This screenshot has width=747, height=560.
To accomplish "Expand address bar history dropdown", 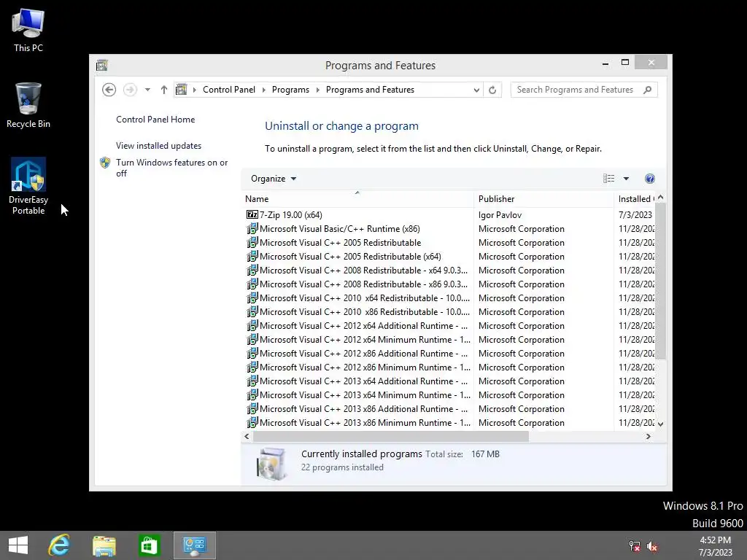I will tap(476, 90).
